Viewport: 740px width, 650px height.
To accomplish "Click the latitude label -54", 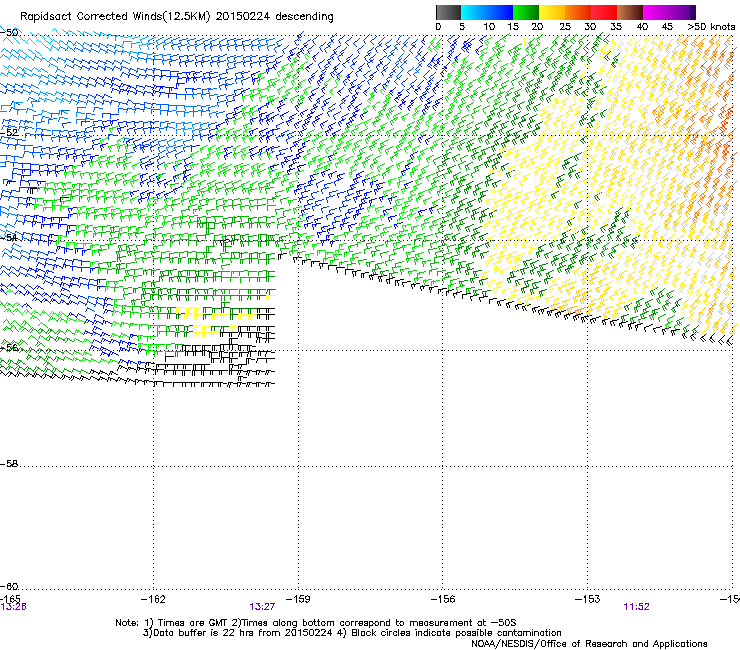I will tap(9, 237).
